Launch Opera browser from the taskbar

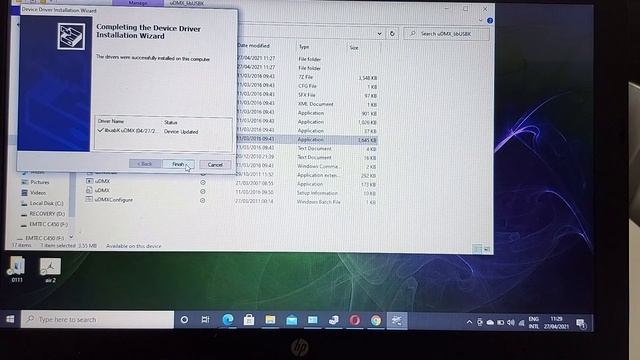click(355, 320)
